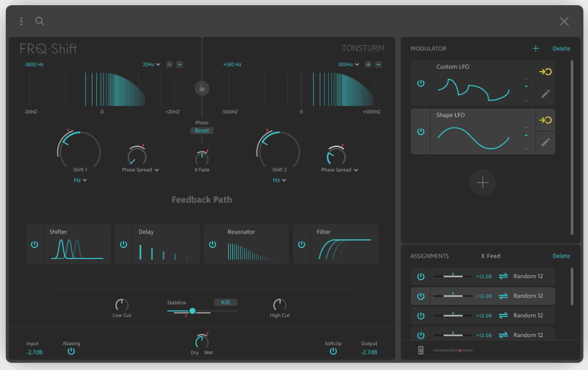This screenshot has height=370, width=588.
Task: Toggle power of second Random 12 assignment
Action: coord(420,296)
